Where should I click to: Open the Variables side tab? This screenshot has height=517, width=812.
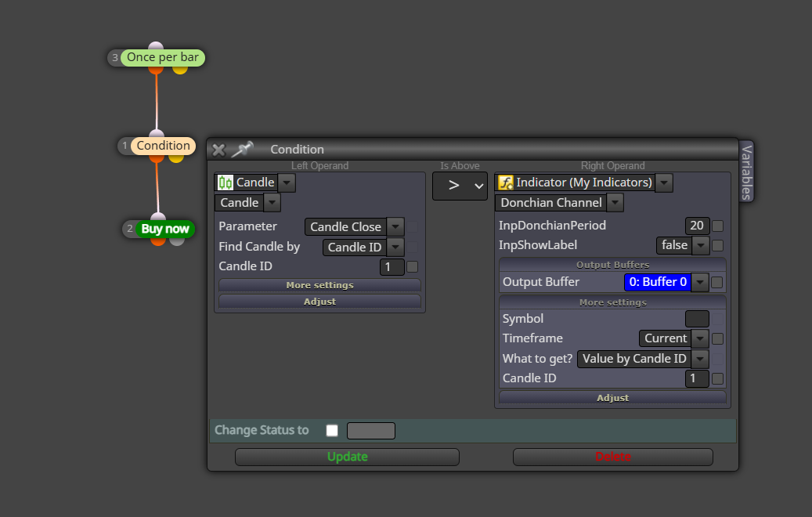point(746,172)
